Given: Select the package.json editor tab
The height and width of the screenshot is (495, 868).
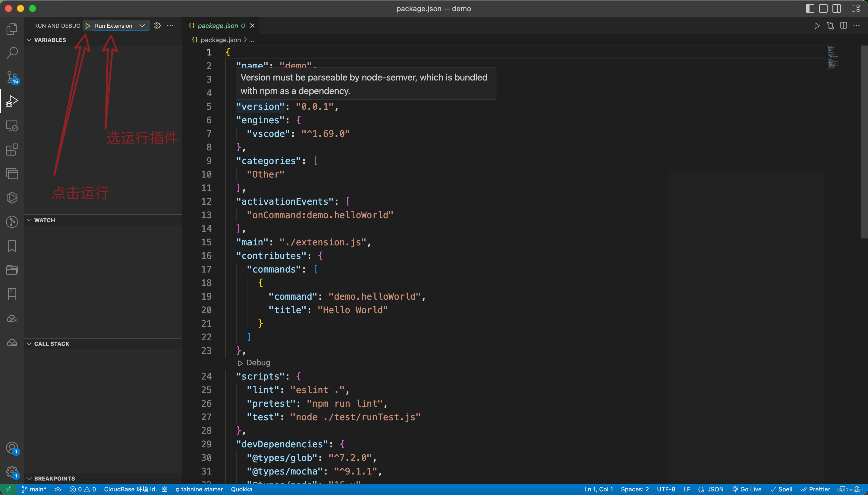Looking at the screenshot, I should coord(218,26).
